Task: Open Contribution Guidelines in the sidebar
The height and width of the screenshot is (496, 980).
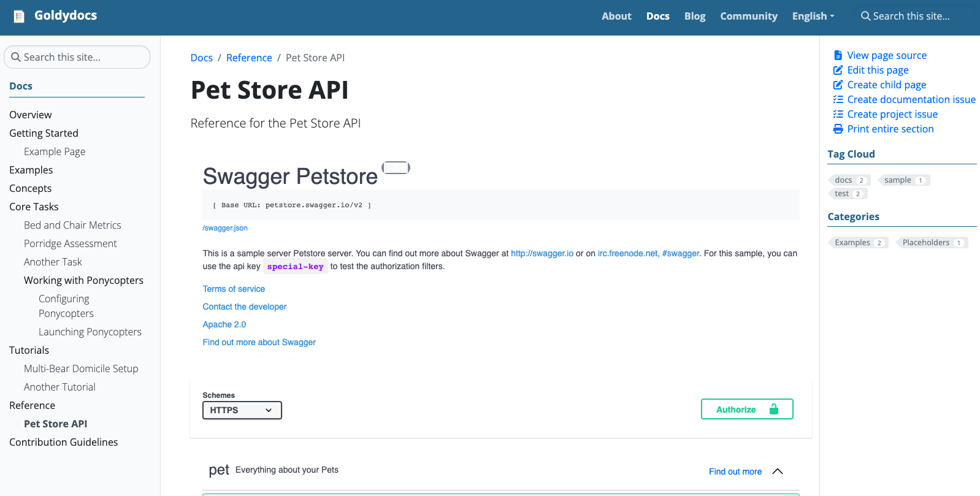Action: [63, 442]
